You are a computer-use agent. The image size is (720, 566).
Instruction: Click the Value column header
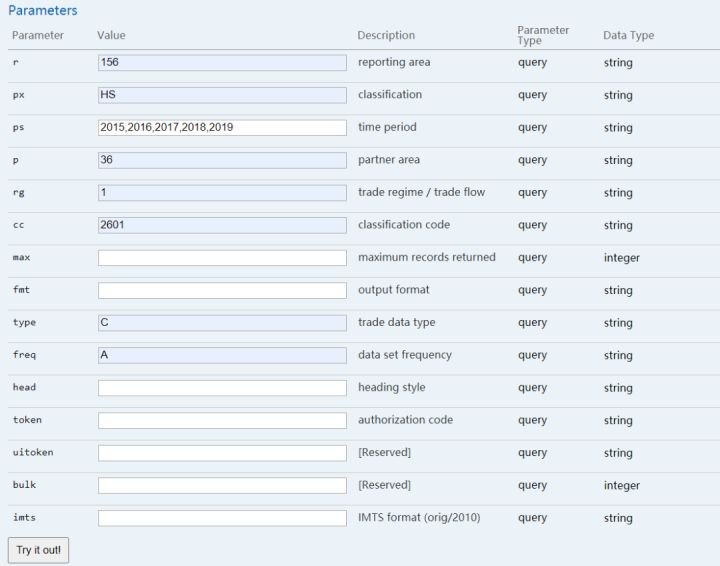point(111,35)
